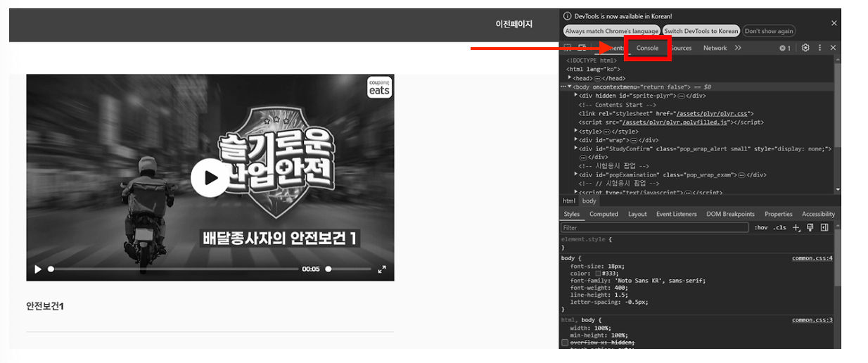
Task: Click the element.style rule
Action: [x=586, y=240]
